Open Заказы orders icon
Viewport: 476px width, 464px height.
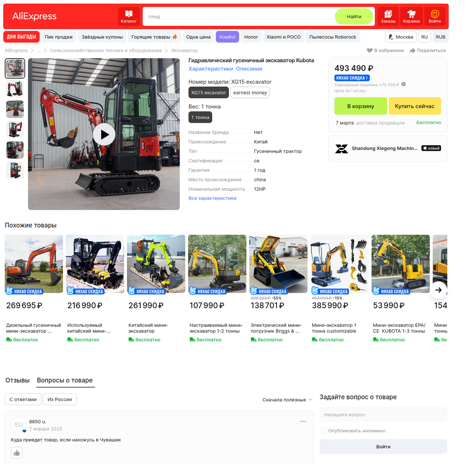pos(388,17)
